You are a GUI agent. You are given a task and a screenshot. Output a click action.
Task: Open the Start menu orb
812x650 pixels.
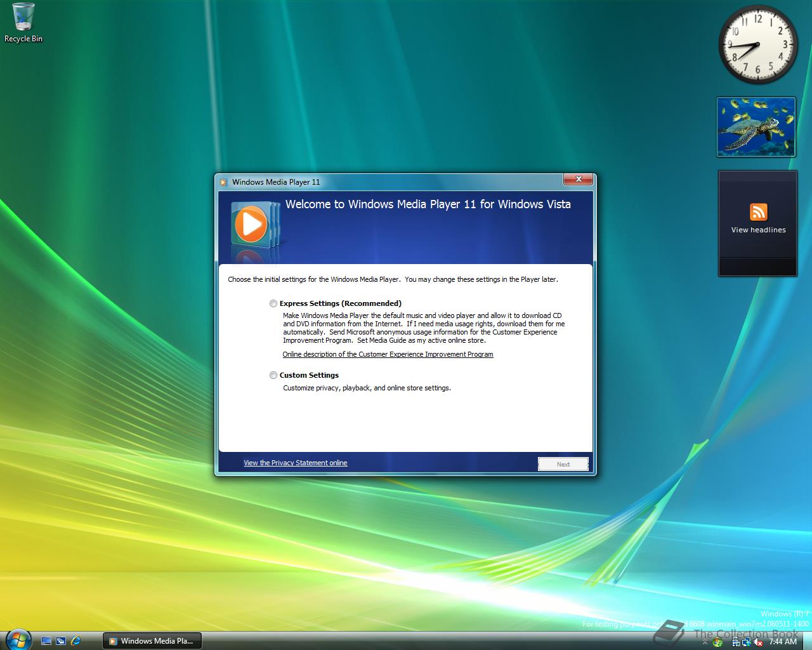[18, 639]
